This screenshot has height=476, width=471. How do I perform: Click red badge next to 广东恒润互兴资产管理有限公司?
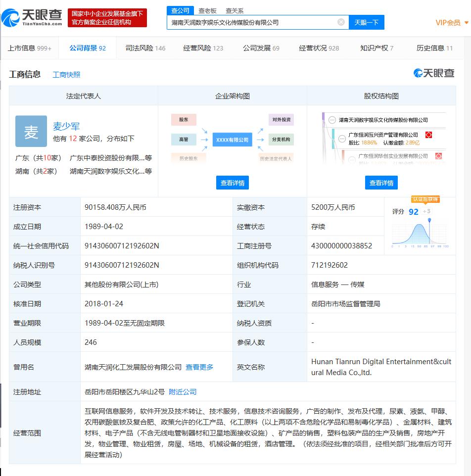click(x=428, y=135)
